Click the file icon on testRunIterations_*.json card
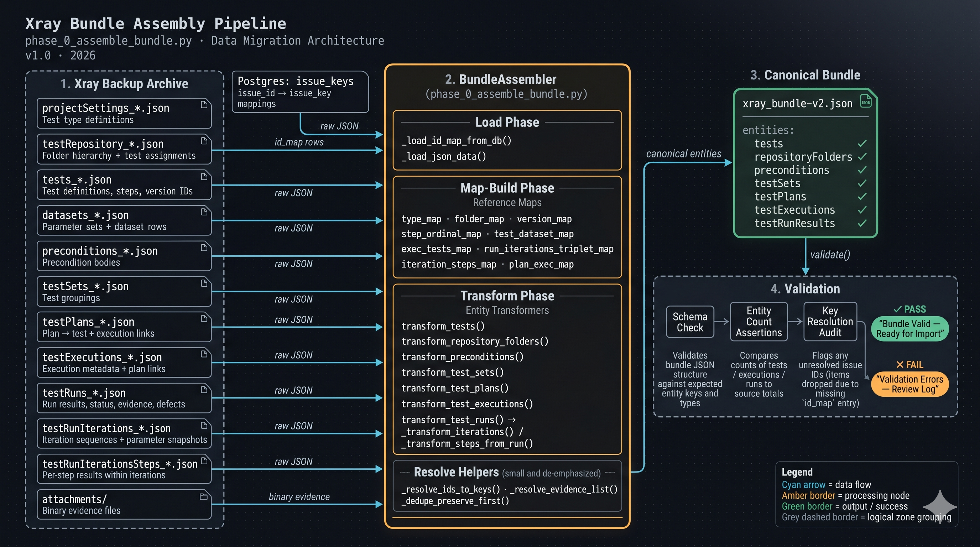Screen dimensions: 980x547 coord(204,425)
